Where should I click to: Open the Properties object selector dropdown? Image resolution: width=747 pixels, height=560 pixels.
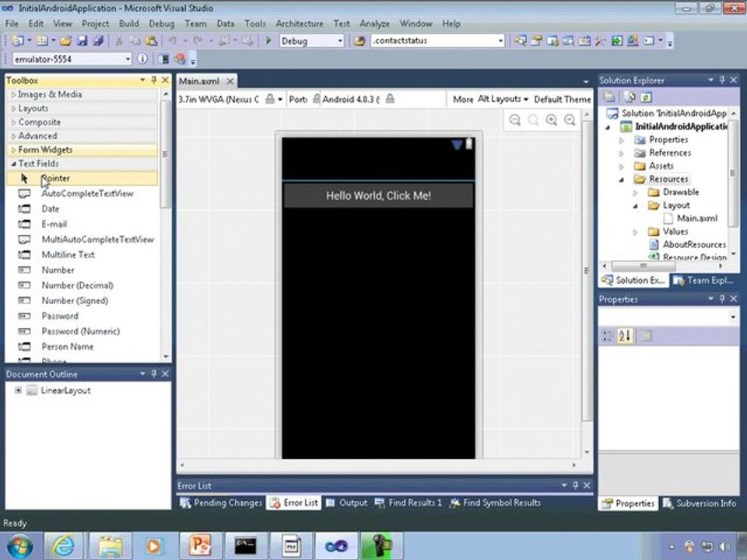(x=733, y=317)
